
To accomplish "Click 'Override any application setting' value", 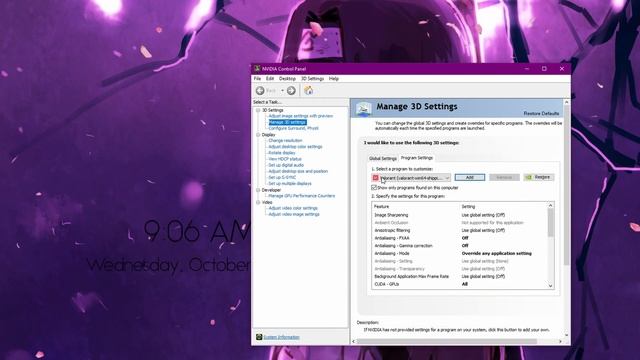I will (496, 253).
